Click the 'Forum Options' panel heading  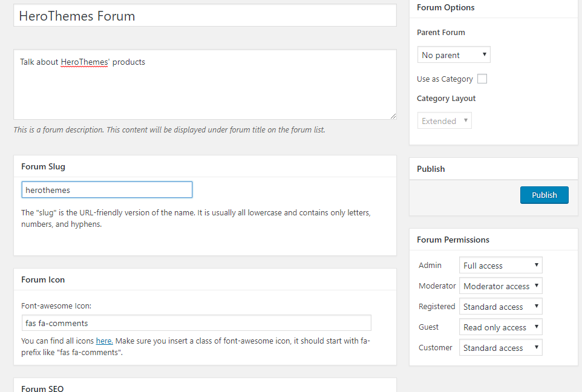click(445, 7)
